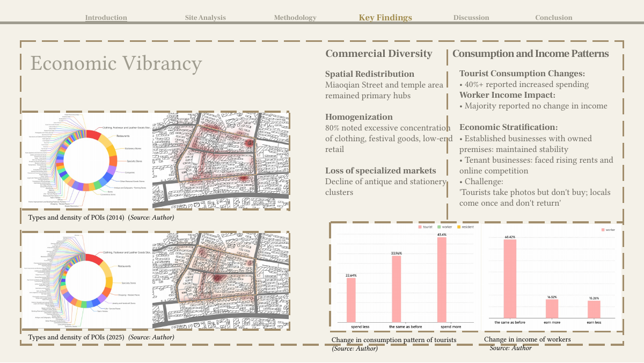The height and width of the screenshot is (363, 644).
Task: Click the 2025 POI density heat map
Action: pyautogui.click(x=221, y=280)
